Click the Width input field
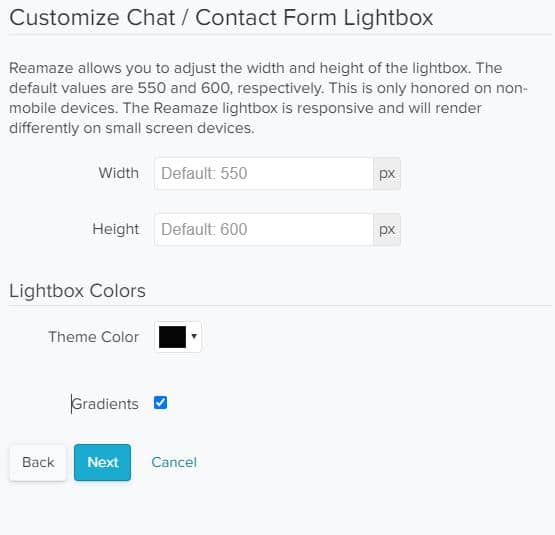 pos(264,173)
